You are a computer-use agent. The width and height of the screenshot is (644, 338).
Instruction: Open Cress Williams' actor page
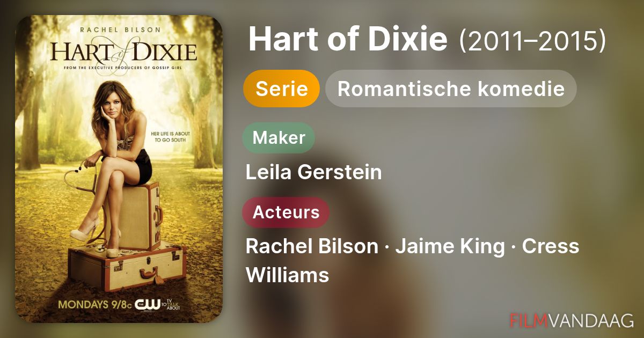(x=412, y=261)
